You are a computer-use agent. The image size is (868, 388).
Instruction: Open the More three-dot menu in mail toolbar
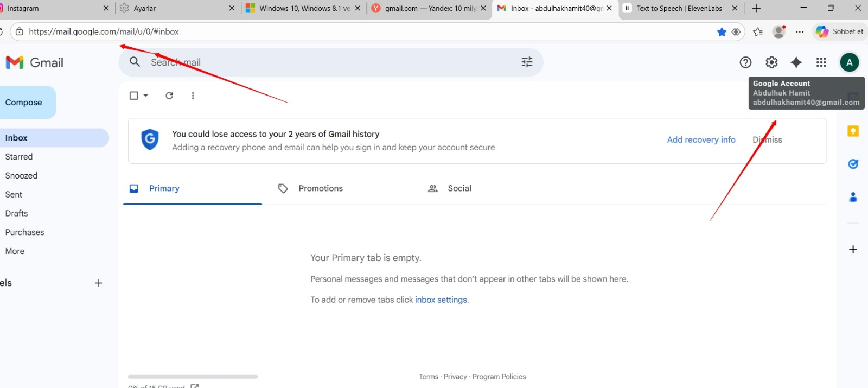pyautogui.click(x=193, y=96)
